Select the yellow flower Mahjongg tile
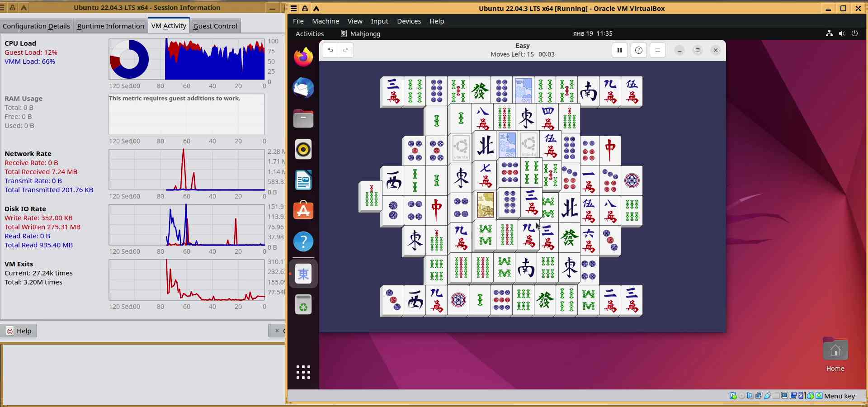 tap(486, 205)
